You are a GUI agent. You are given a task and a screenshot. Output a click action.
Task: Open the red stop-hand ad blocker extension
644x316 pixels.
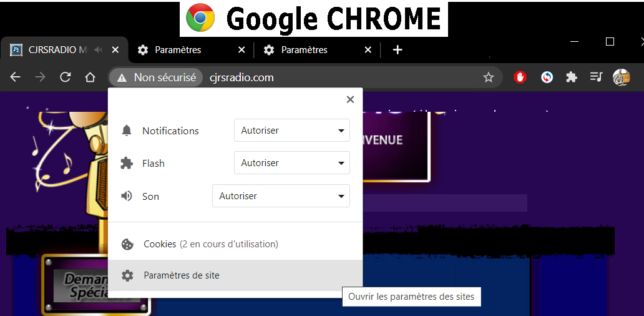click(x=520, y=77)
